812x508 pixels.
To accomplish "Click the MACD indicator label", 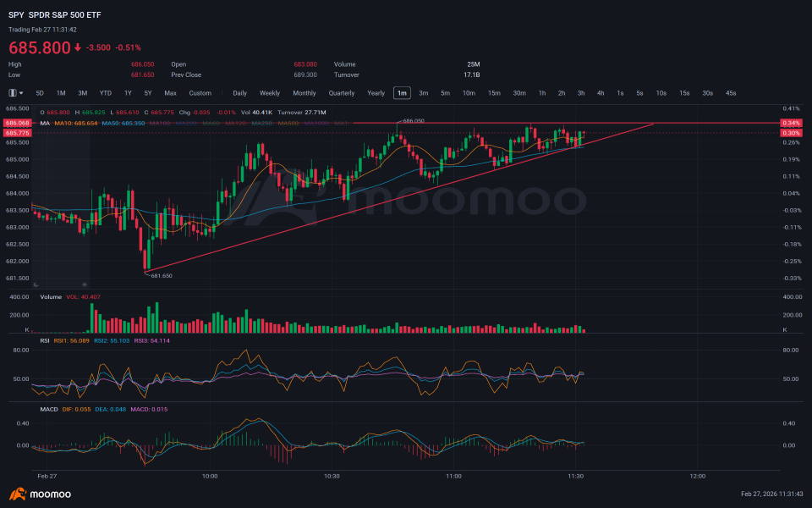I will tap(49, 410).
